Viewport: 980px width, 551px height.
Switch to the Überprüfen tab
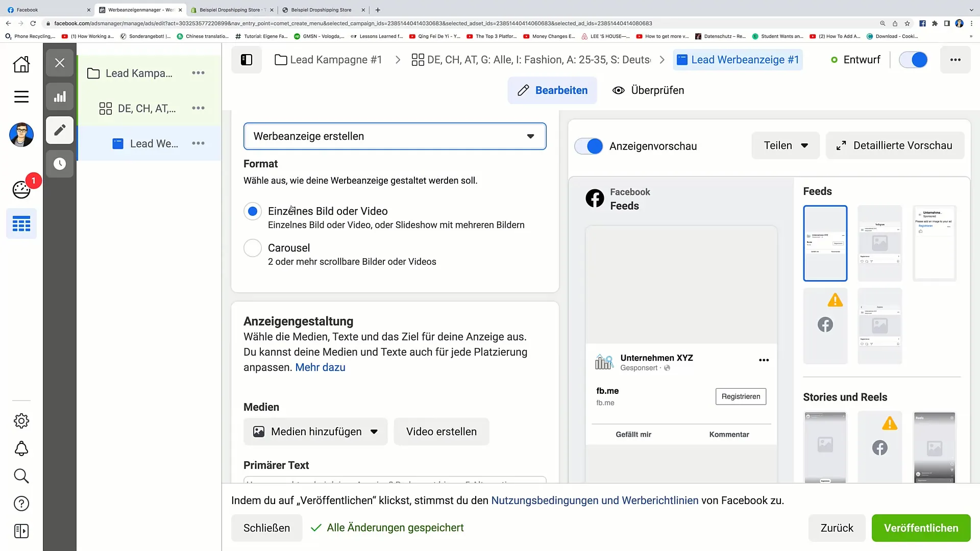tap(648, 90)
